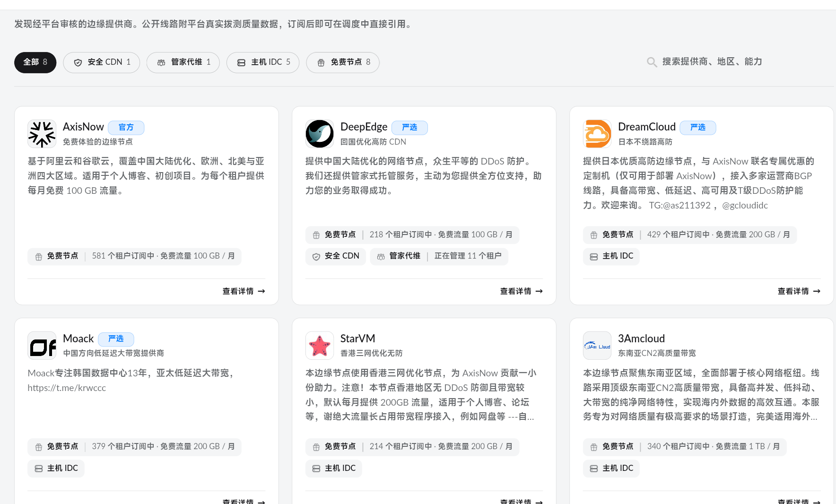
Task: Click the https://t.me/krwccc link text
Action: pyautogui.click(x=67, y=388)
